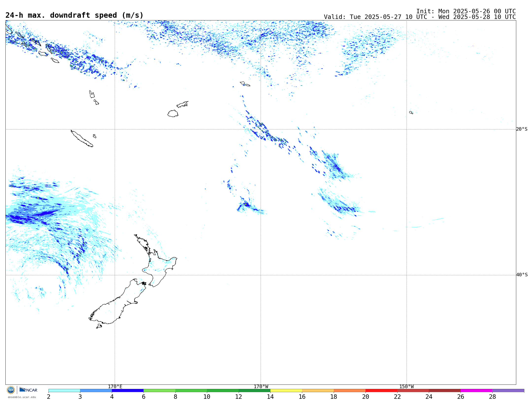Pick the green 8–10 m/s colorbar segment

191,391
